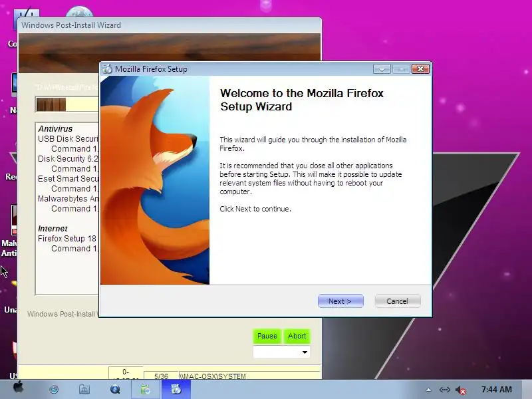Click the Welcome to Mozilla Firefox Setup heading
This screenshot has width=532, height=399.
pos(302,100)
